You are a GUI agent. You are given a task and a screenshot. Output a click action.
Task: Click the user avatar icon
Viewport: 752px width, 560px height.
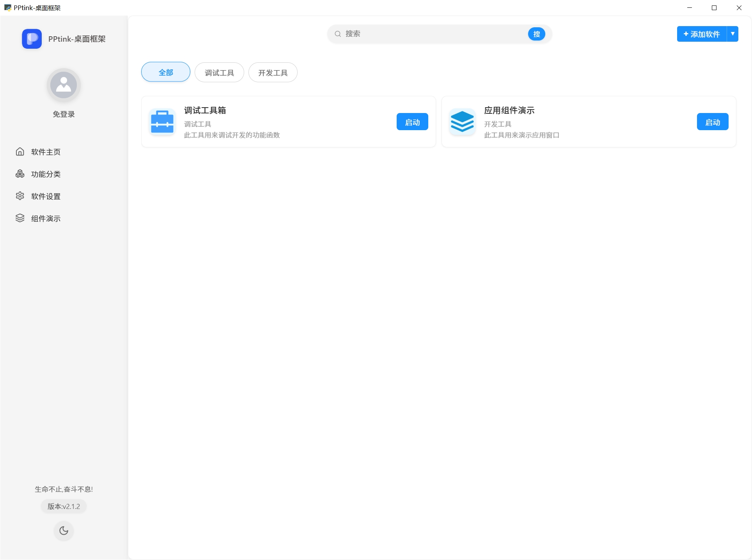[64, 85]
